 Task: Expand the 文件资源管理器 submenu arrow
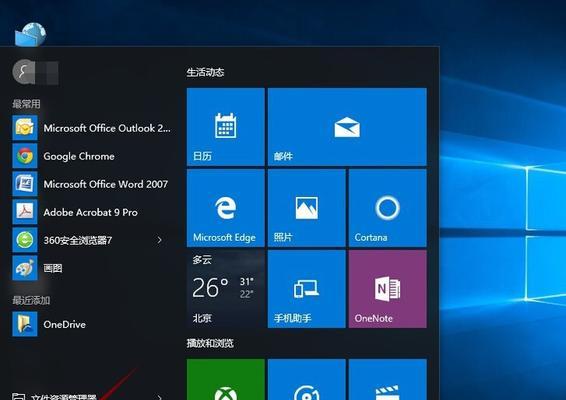point(160,397)
